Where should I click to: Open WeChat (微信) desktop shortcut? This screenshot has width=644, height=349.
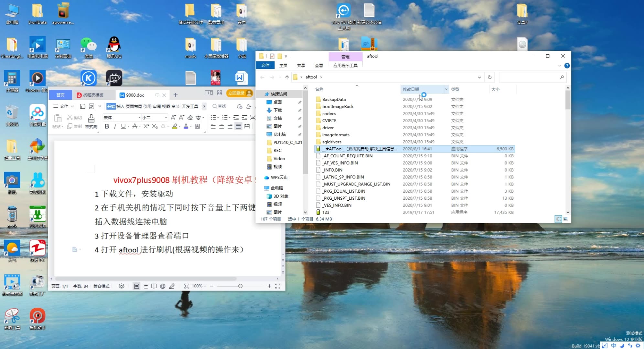pyautogui.click(x=89, y=47)
